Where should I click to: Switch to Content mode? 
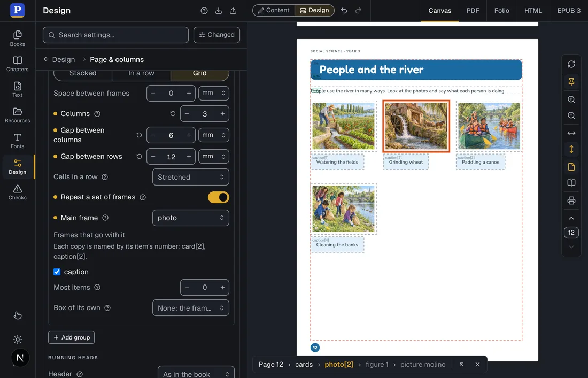tap(274, 11)
